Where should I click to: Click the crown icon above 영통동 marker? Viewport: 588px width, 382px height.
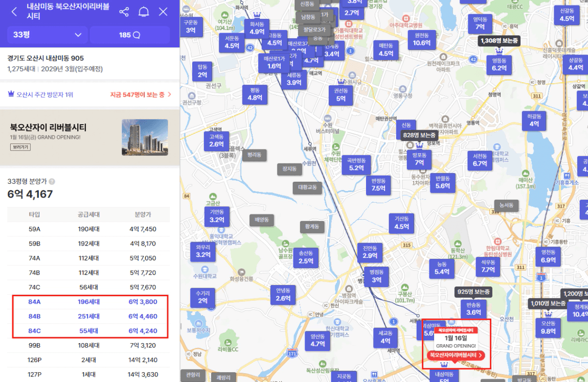pyautogui.click(x=500, y=51)
